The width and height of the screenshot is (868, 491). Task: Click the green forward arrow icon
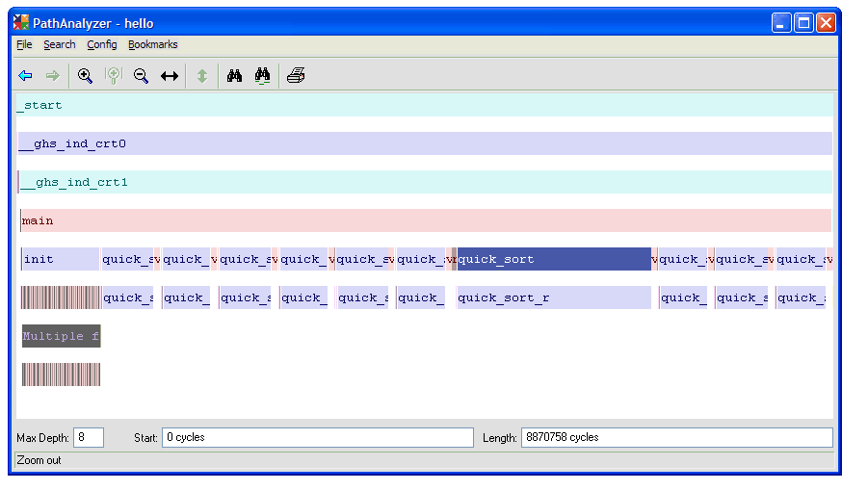click(x=53, y=76)
